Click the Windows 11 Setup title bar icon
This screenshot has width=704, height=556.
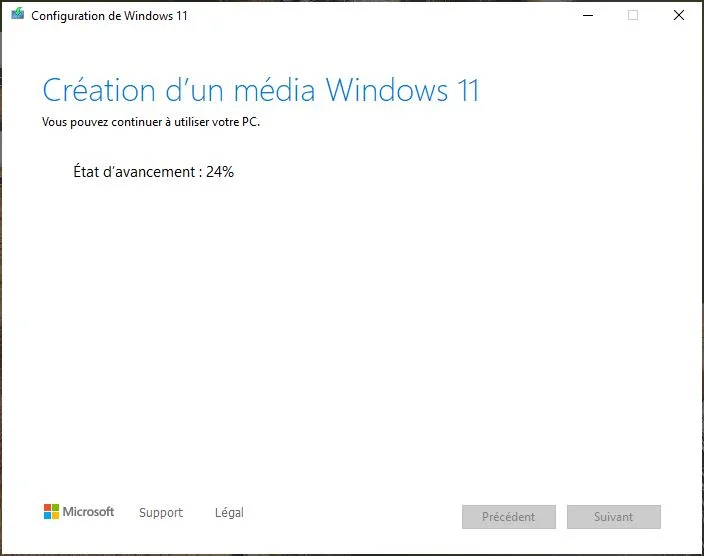18,14
